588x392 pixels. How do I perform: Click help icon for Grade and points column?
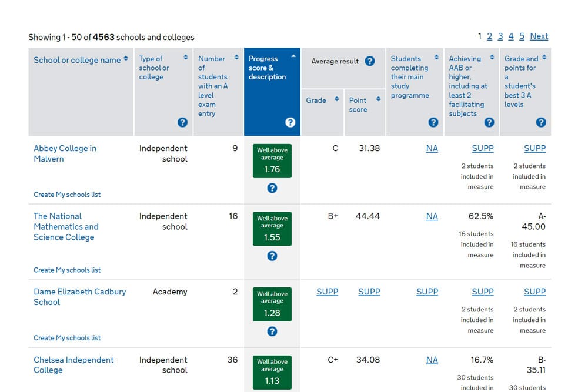(x=541, y=122)
